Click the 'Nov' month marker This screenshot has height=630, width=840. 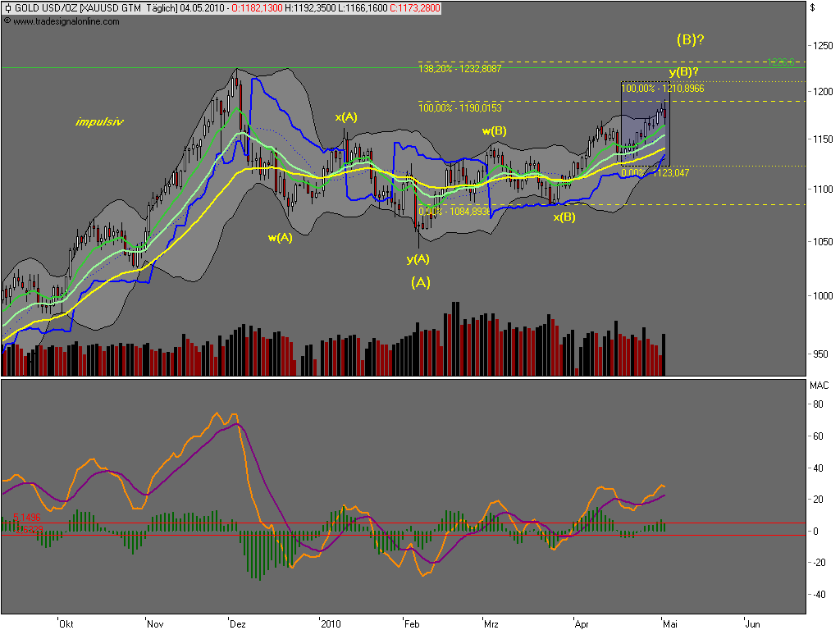(x=155, y=623)
